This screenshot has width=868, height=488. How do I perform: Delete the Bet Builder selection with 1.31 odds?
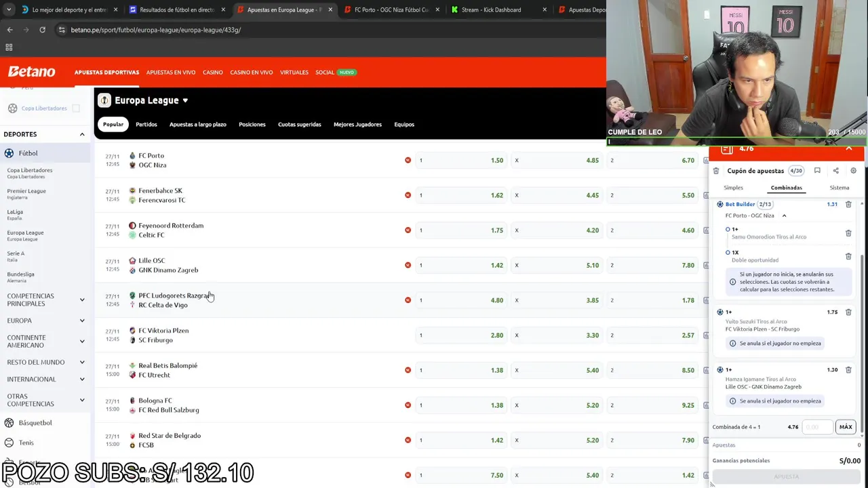click(x=848, y=204)
